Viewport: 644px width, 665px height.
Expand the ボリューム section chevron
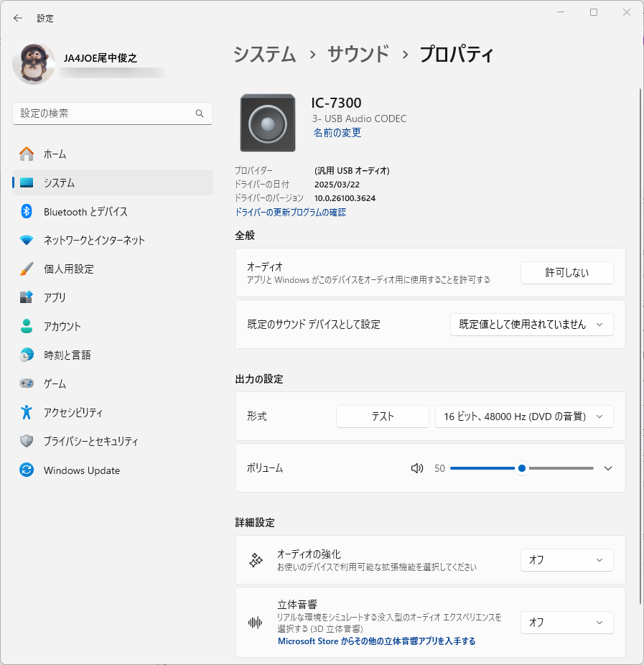(x=608, y=468)
